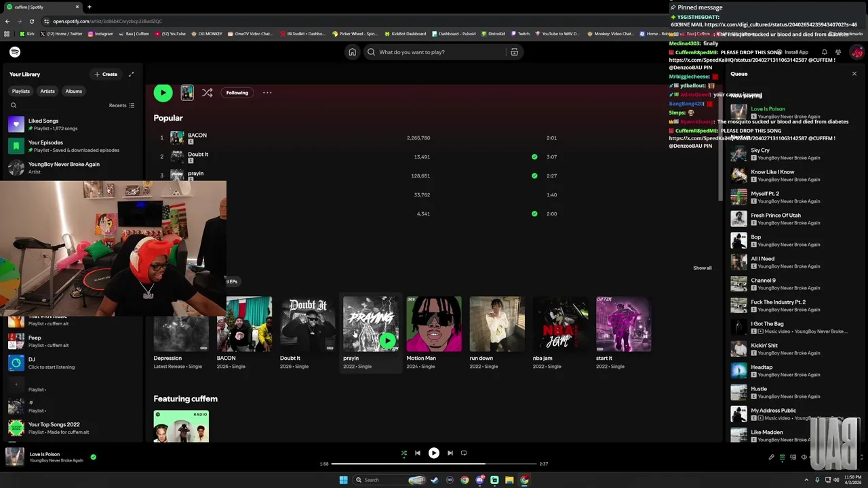Skip to previous track
Screen dimensions: 868x488
coord(418,453)
